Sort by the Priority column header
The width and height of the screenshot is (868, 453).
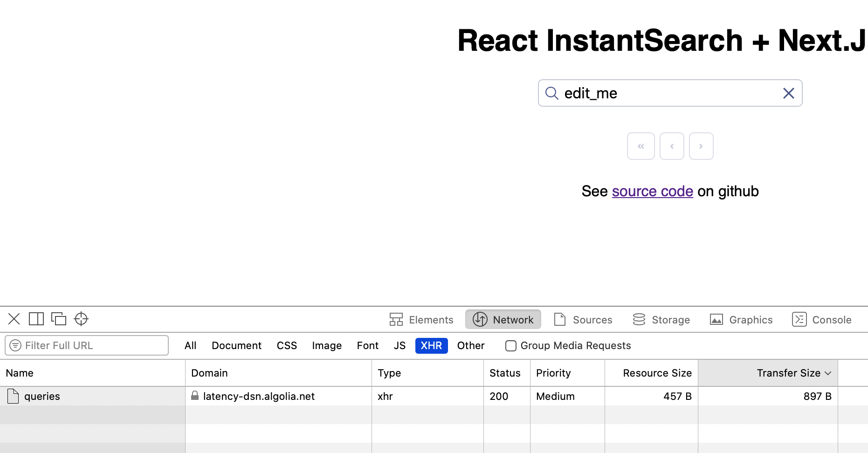[x=567, y=373]
